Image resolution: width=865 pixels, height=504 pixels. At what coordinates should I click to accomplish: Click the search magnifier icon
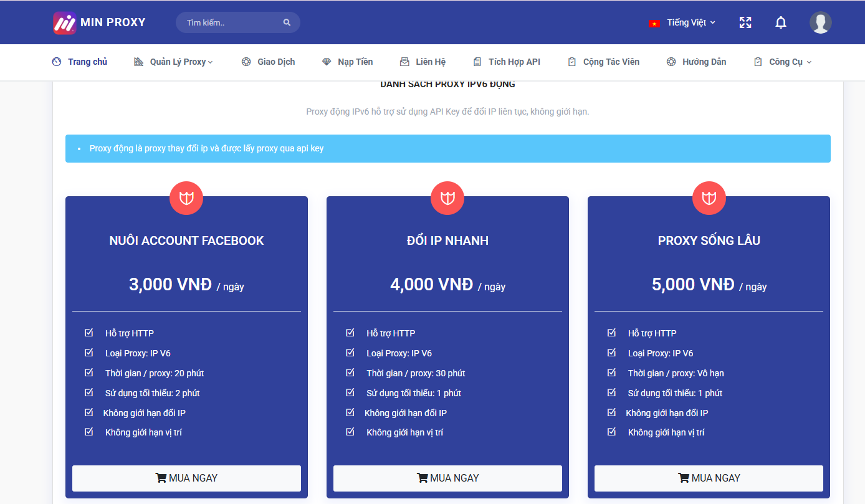coord(287,22)
